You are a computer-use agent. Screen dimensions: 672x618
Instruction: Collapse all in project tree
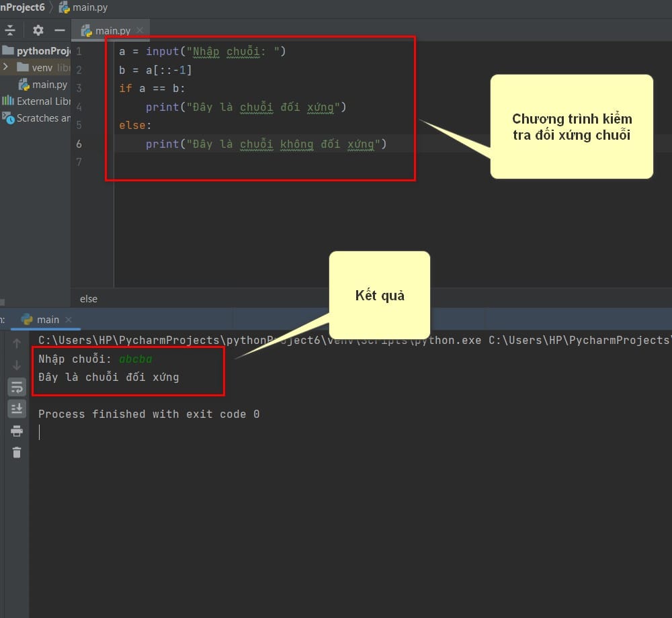tap(10, 30)
